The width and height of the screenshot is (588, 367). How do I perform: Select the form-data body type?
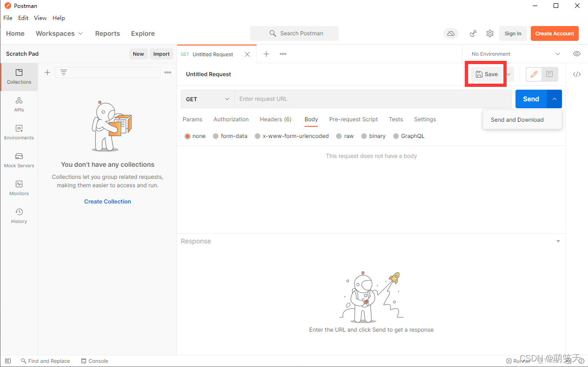point(230,136)
